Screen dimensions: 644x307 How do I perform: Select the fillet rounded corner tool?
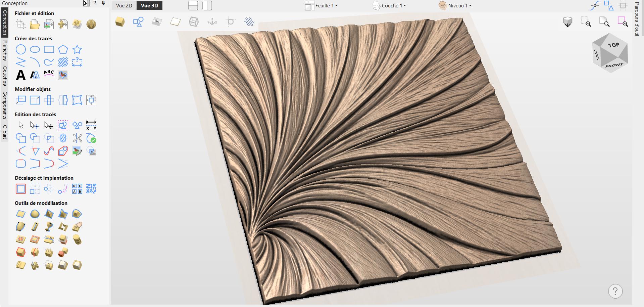(21, 164)
